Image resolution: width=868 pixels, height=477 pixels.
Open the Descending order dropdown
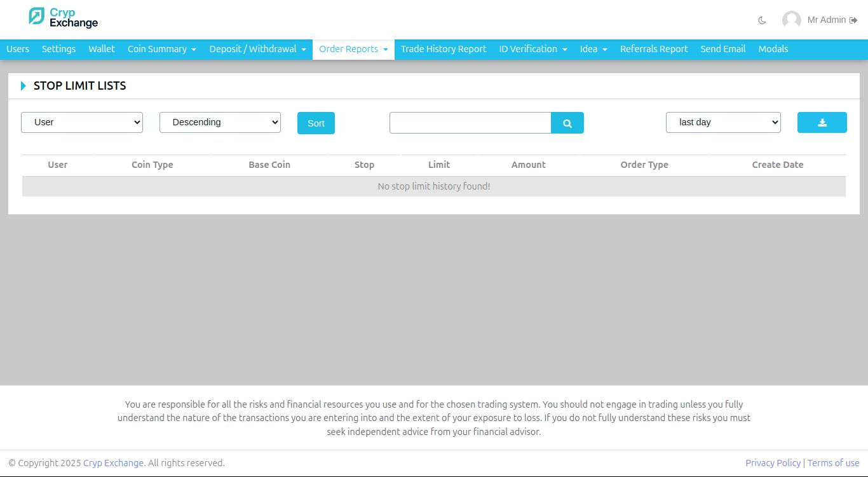pyautogui.click(x=220, y=122)
